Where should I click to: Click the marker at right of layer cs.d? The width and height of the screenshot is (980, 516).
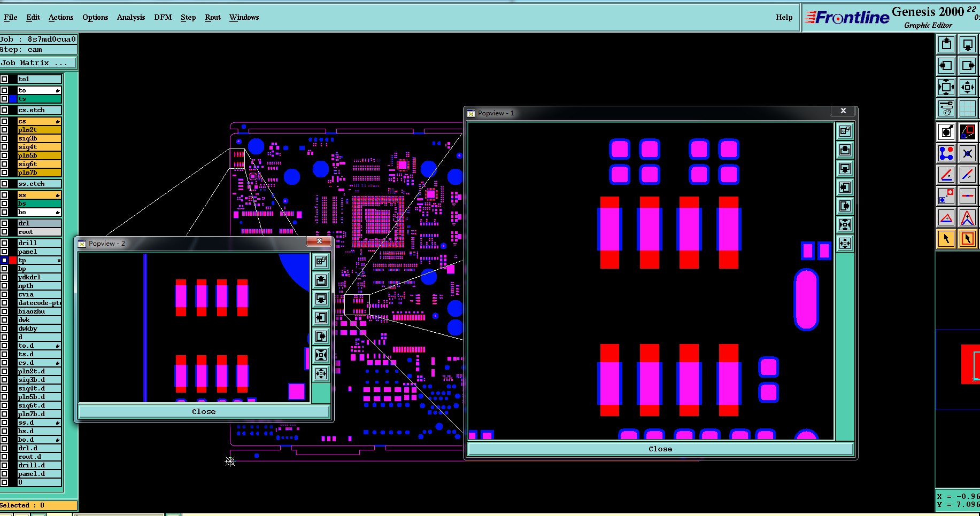[x=58, y=363]
